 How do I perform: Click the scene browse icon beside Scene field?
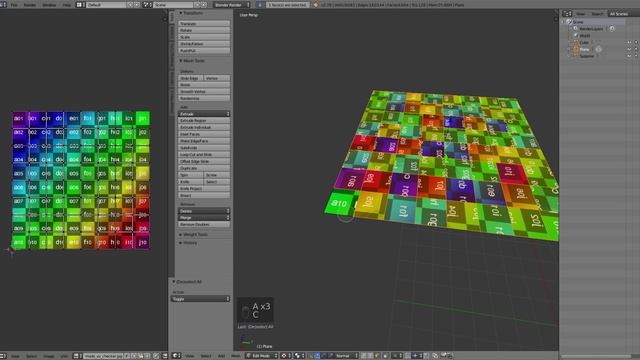pyautogui.click(x=147, y=5)
